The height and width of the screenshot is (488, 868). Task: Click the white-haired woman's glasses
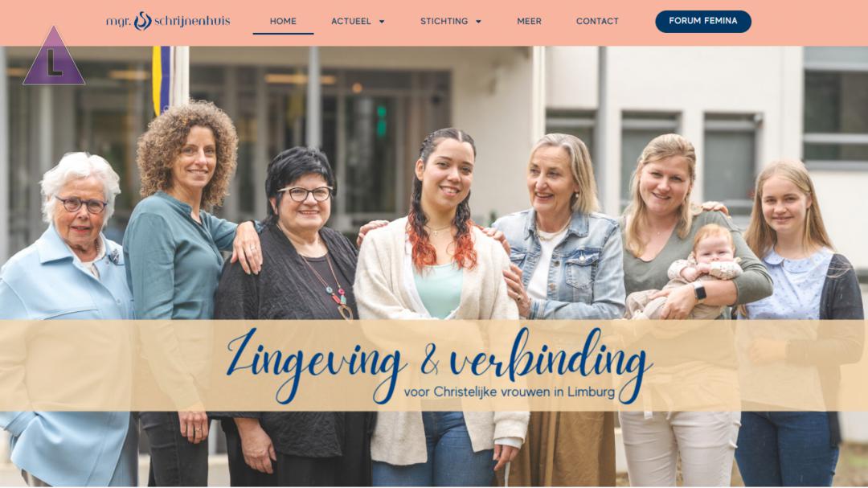[x=82, y=204]
